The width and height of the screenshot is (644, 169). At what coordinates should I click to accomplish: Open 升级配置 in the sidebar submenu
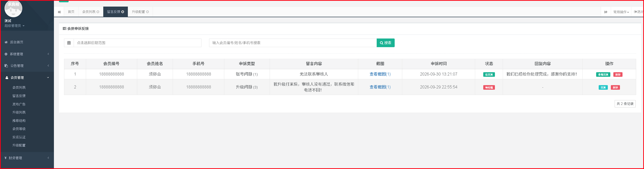coord(19,146)
